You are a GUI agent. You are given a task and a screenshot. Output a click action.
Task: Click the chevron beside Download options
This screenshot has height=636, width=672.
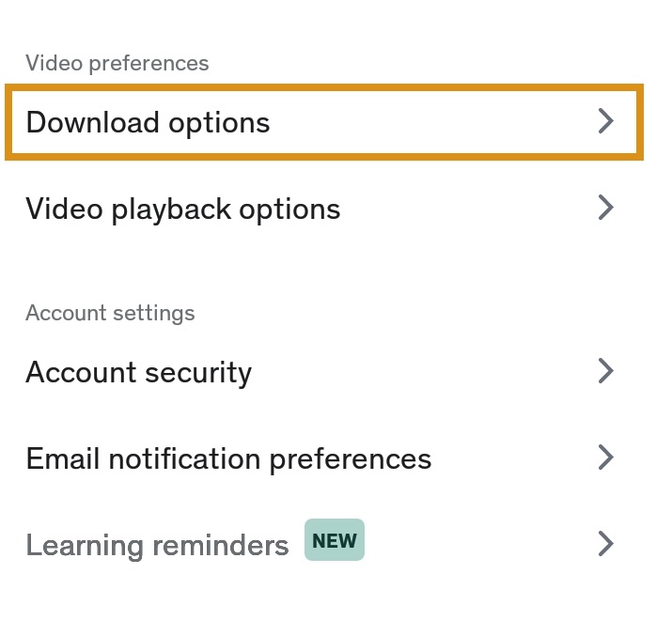[606, 121]
